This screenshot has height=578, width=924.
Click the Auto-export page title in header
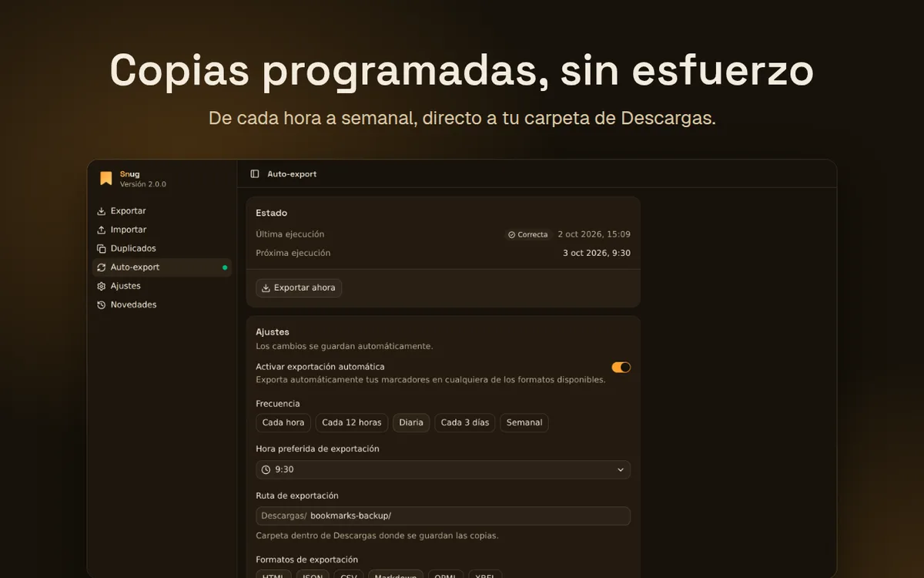[x=292, y=174]
